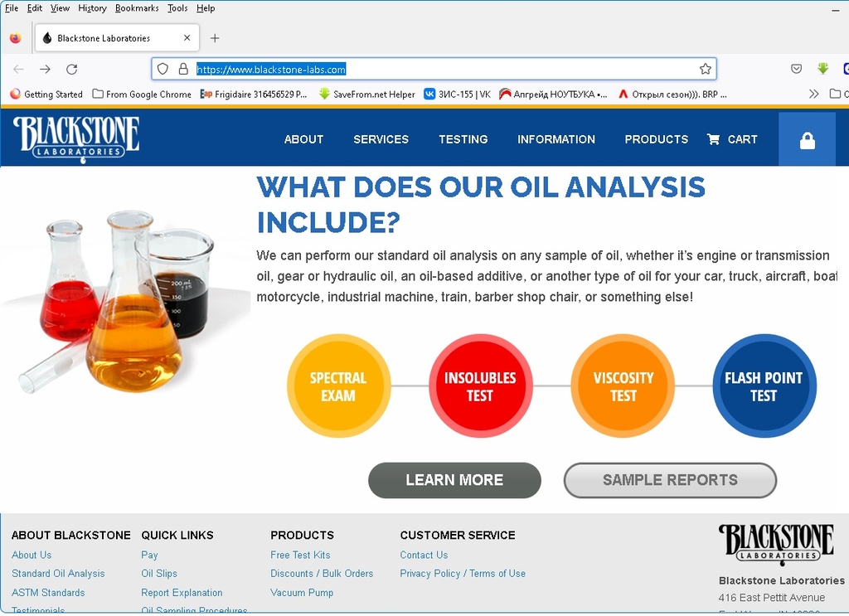Click the 'CUSTOMER SERVICE' footer heading
The height and width of the screenshot is (616, 849).
(x=458, y=535)
